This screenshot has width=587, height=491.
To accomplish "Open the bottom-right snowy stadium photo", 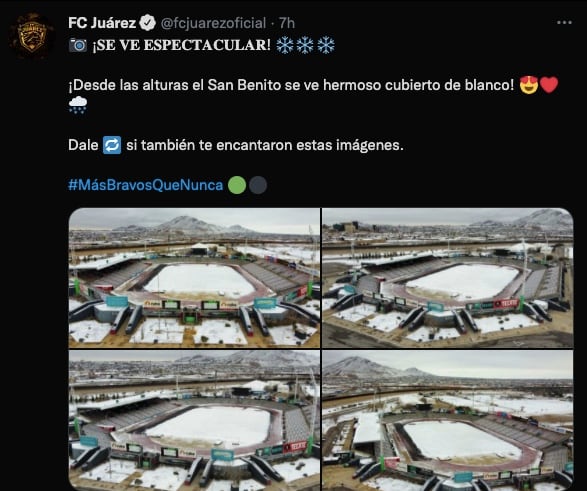I will 448,421.
